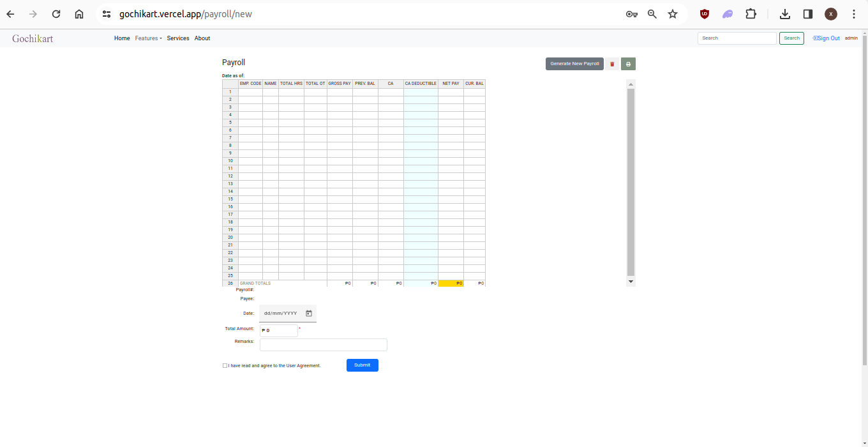Check the User Agreement checkbox
The image size is (868, 447).
[x=225, y=366]
